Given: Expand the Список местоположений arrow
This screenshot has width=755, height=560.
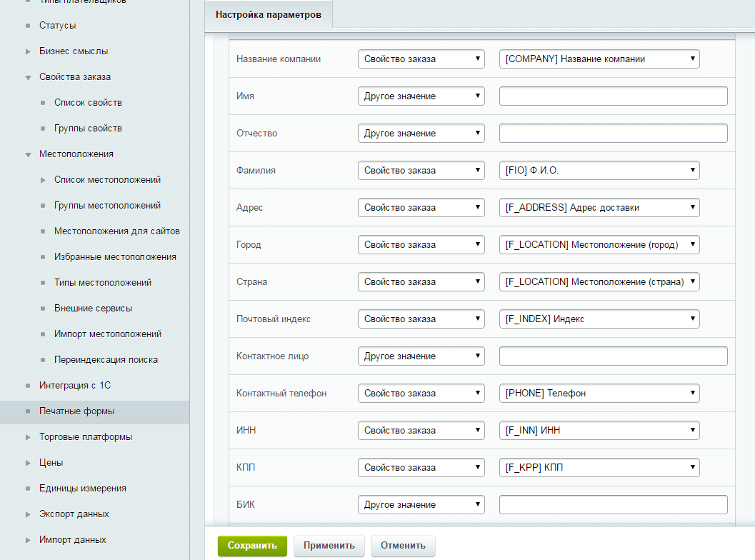Looking at the screenshot, I should pos(43,180).
